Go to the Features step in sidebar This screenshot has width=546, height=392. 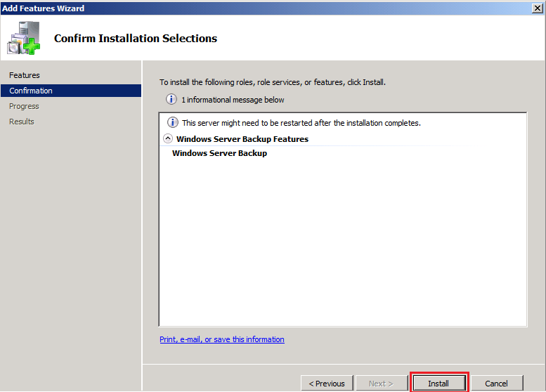point(25,75)
